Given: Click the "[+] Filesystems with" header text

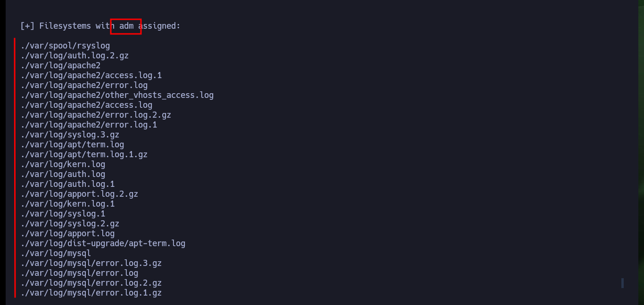Looking at the screenshot, I should 65,26.
